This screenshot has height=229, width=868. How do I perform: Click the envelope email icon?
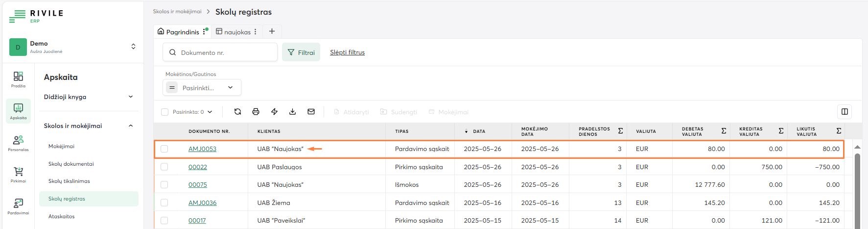click(x=311, y=112)
